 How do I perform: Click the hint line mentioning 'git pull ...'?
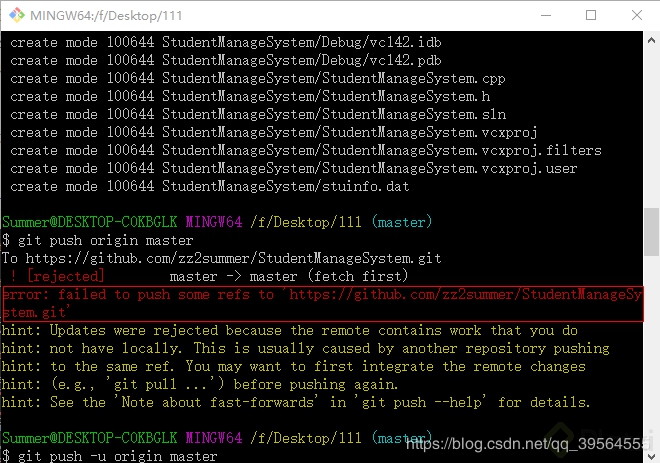[x=200, y=384]
